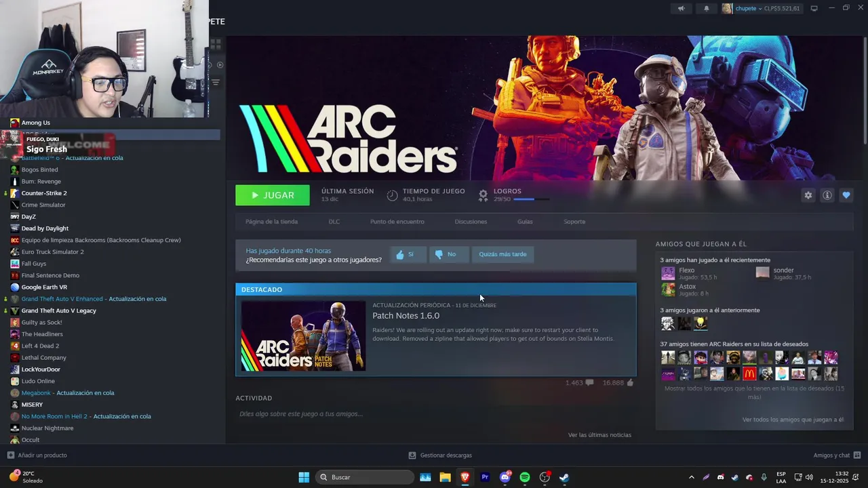868x488 pixels.
Task: Open the Logros achievements trophy icon
Action: pyautogui.click(x=483, y=195)
